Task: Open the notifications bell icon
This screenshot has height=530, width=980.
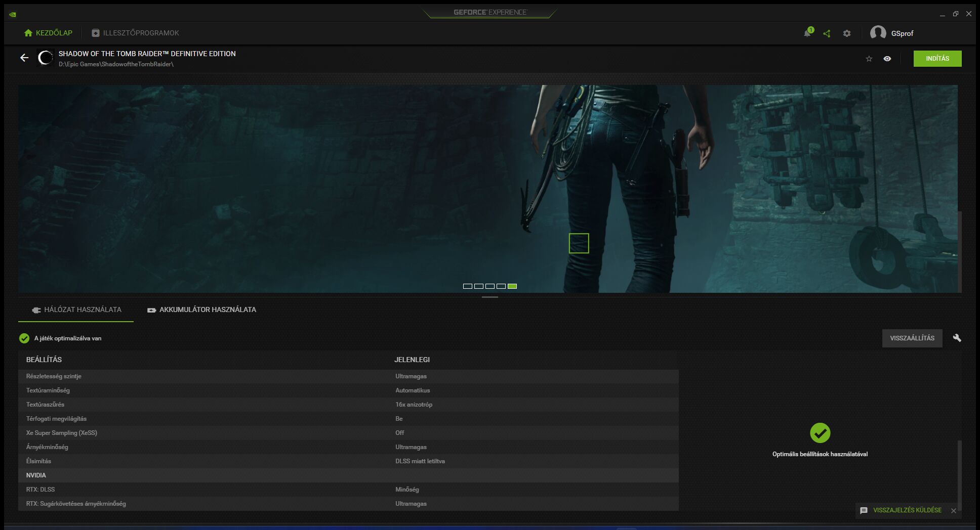Action: 808,33
